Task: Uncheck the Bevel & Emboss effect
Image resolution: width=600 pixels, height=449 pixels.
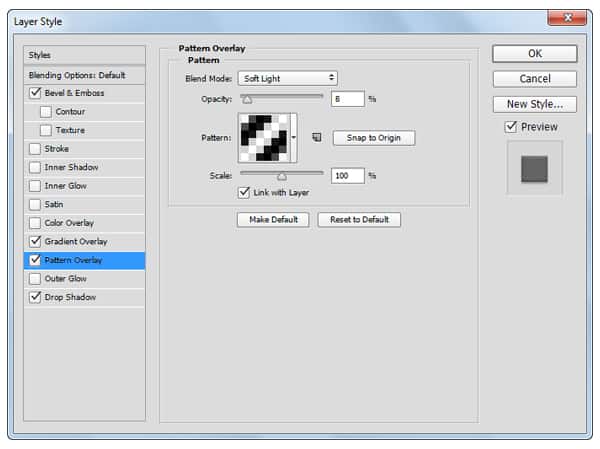Action: pyautogui.click(x=36, y=93)
